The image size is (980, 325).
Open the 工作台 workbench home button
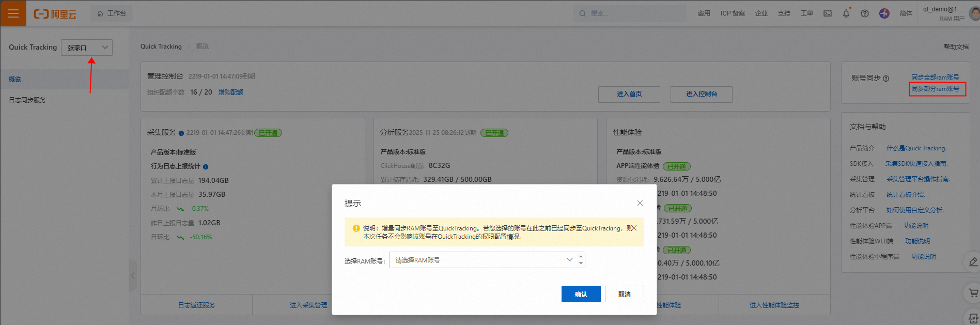point(112,13)
